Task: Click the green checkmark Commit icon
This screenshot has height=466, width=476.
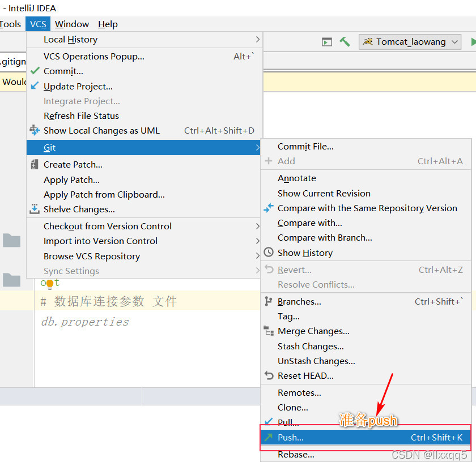Action: click(x=35, y=71)
